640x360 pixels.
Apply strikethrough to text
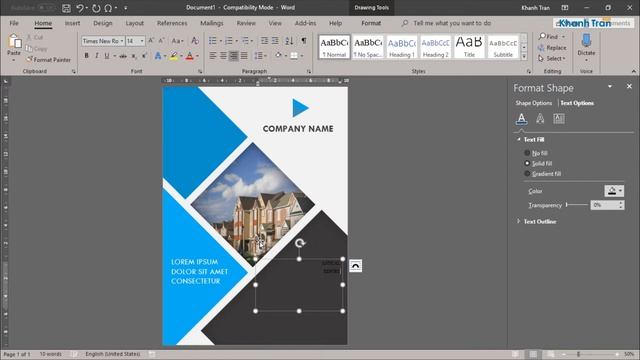(x=123, y=56)
